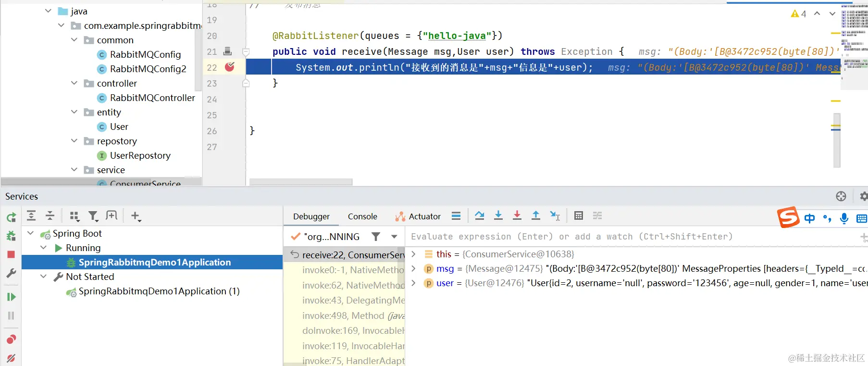Click the Expand All icon in Services
The image size is (868, 366).
click(31, 216)
